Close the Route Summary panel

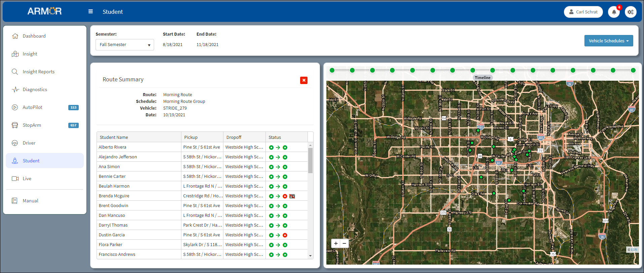[304, 80]
